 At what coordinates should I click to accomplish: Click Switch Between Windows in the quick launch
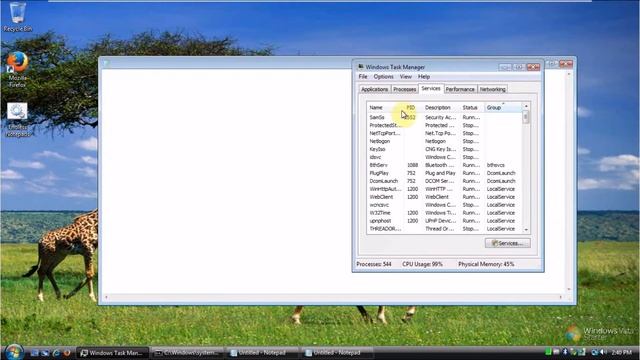45,353
